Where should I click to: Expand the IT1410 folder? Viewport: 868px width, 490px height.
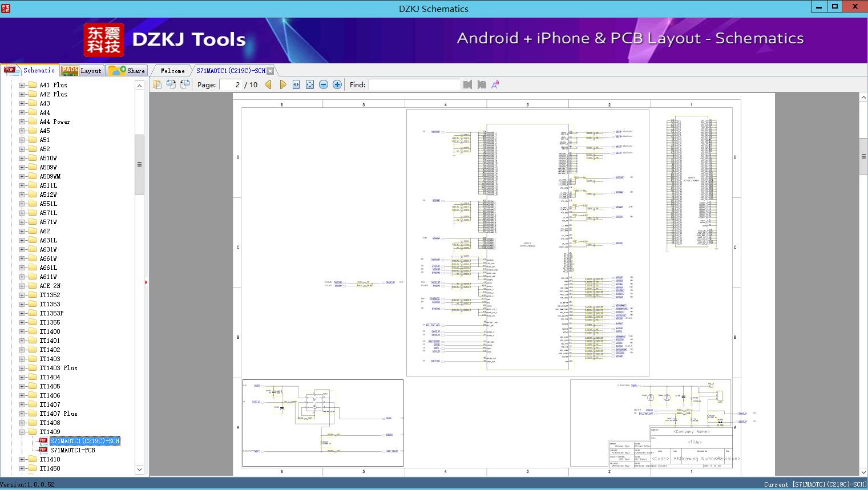click(22, 459)
